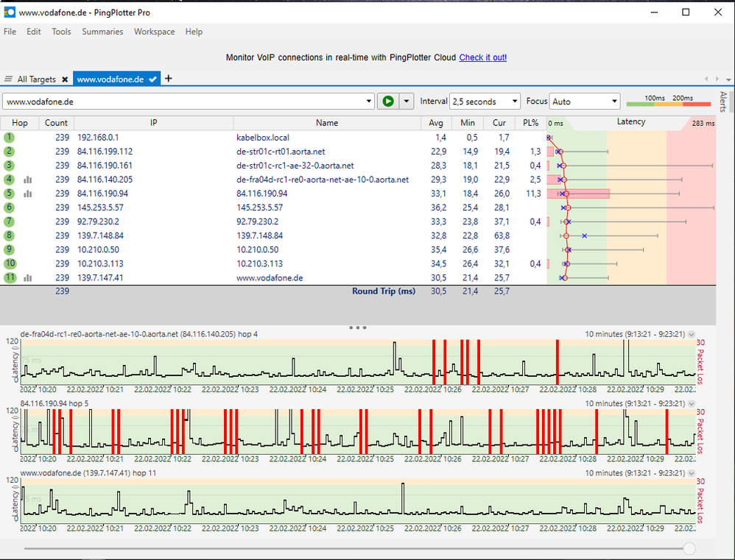This screenshot has height=560, width=735.
Task: Click the PingPlotter app icon in title bar
Action: 10,13
